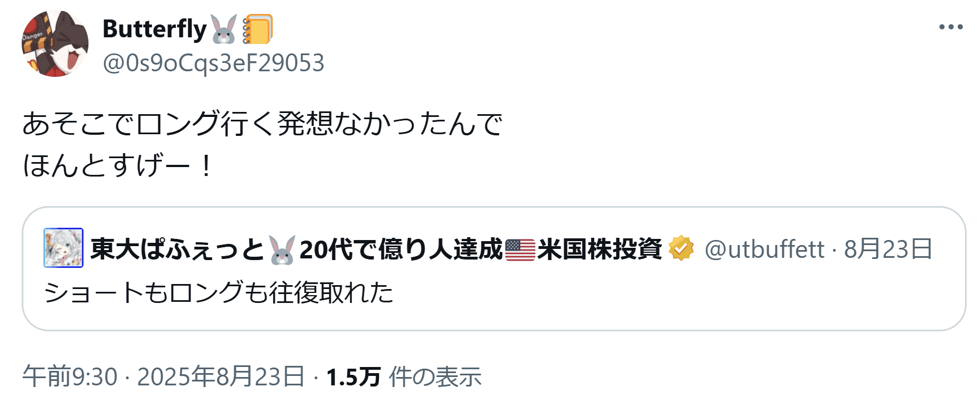Click Butterfly's profile avatar picture
Image resolution: width=980 pixels, height=416 pixels.
pyautogui.click(x=55, y=43)
